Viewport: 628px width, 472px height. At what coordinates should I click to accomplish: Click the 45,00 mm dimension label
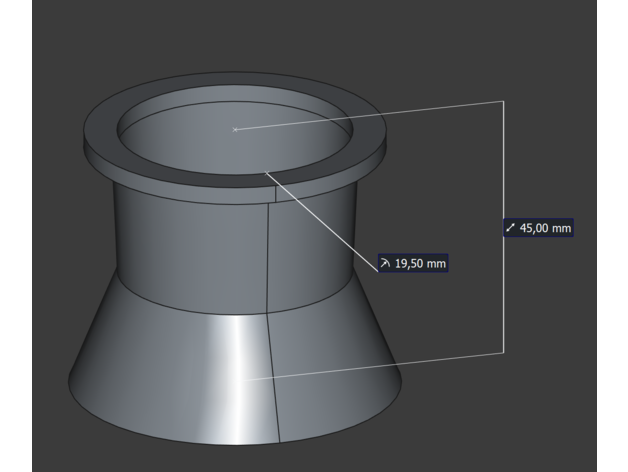(x=538, y=228)
